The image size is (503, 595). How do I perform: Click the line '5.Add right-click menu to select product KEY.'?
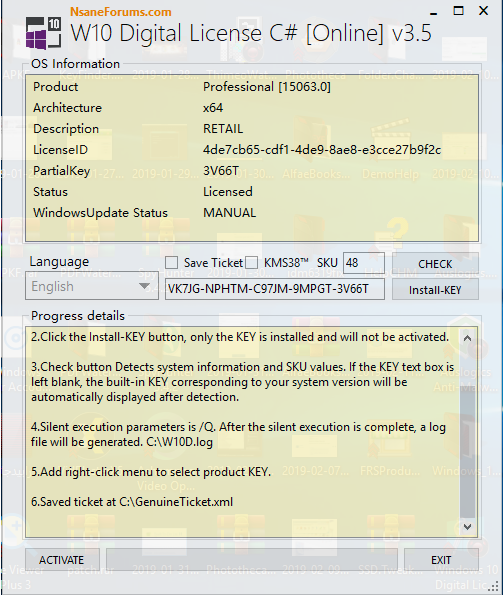151,472
